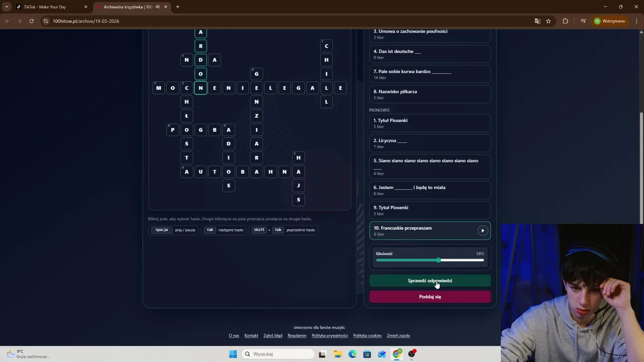Select the highlighted crossword cell N in MOCNENIELEGALE
The width and height of the screenshot is (644, 362).
(x=200, y=88)
